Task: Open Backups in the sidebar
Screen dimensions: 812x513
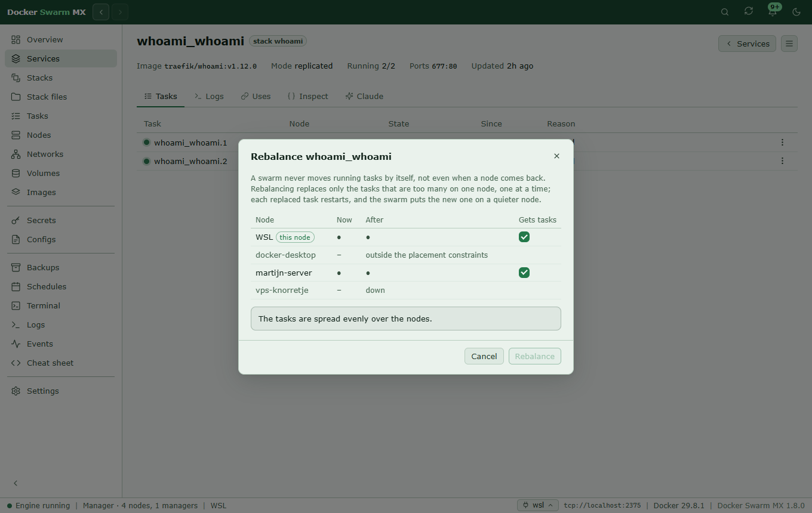Action: tap(61, 267)
